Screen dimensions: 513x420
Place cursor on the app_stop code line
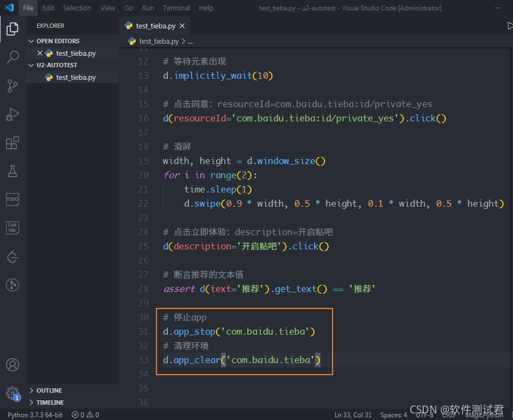[239, 332]
